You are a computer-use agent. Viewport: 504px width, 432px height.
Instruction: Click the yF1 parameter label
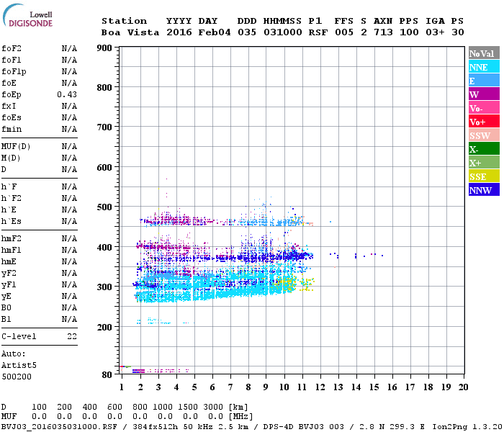point(9,285)
